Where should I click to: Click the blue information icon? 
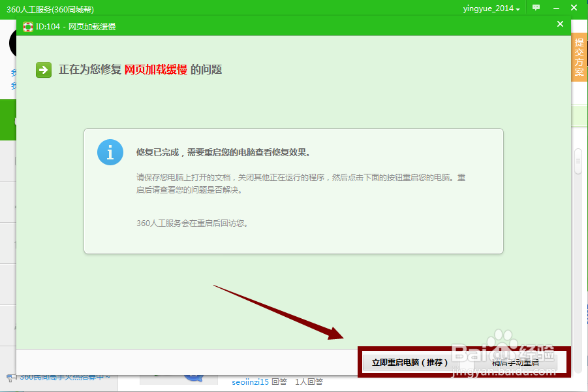(110, 152)
